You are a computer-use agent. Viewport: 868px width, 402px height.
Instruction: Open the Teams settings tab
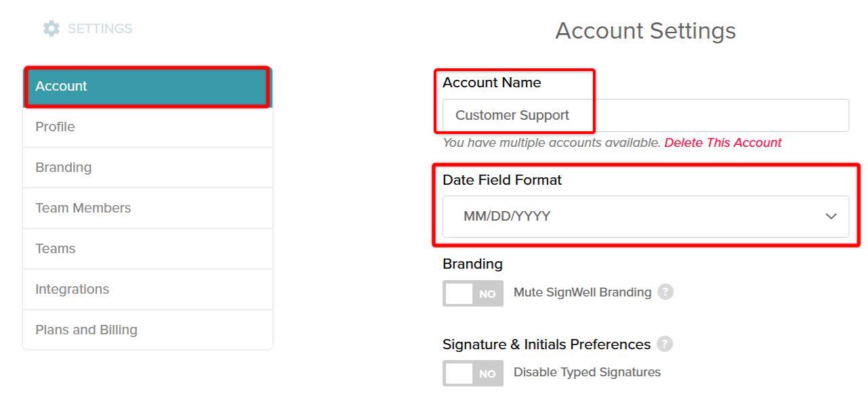(148, 249)
